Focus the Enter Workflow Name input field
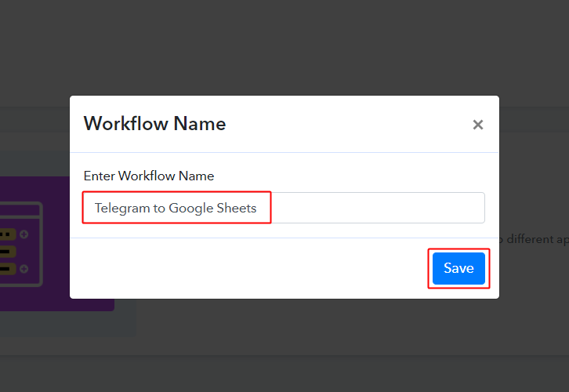Image resolution: width=569 pixels, height=392 pixels. click(284, 208)
